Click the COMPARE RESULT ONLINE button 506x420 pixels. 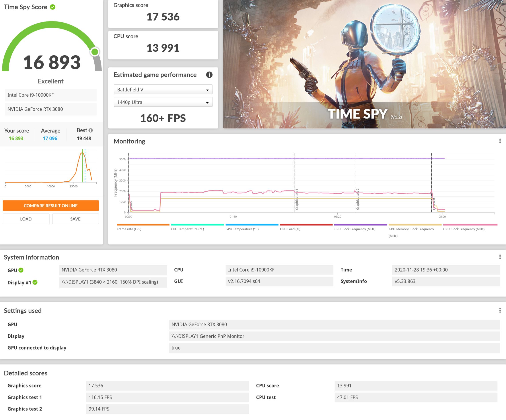(x=51, y=206)
